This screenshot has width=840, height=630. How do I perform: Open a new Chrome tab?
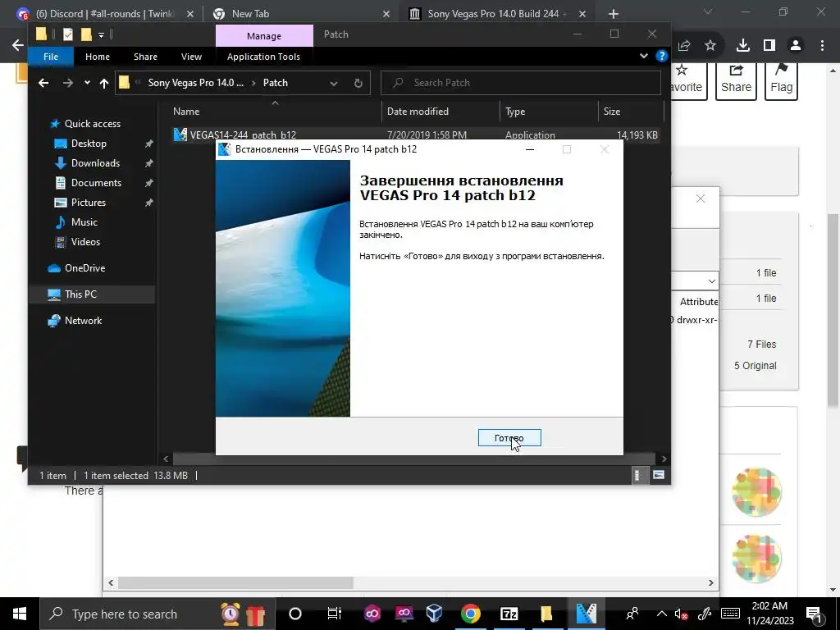[614, 14]
